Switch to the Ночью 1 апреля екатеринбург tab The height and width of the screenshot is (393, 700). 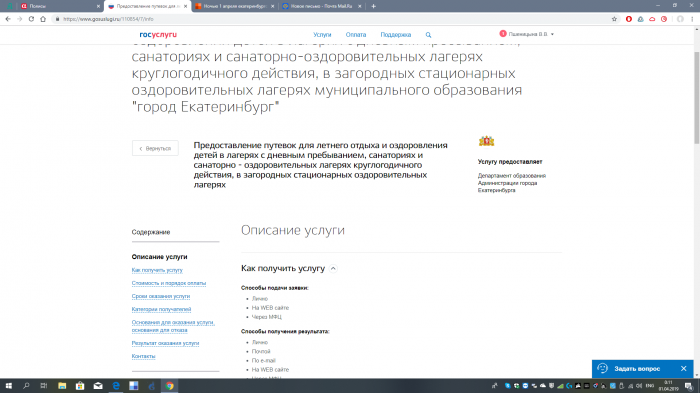[x=234, y=6]
